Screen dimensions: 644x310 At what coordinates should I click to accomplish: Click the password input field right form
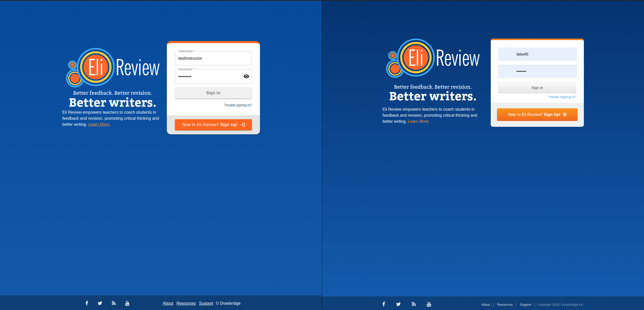click(537, 71)
